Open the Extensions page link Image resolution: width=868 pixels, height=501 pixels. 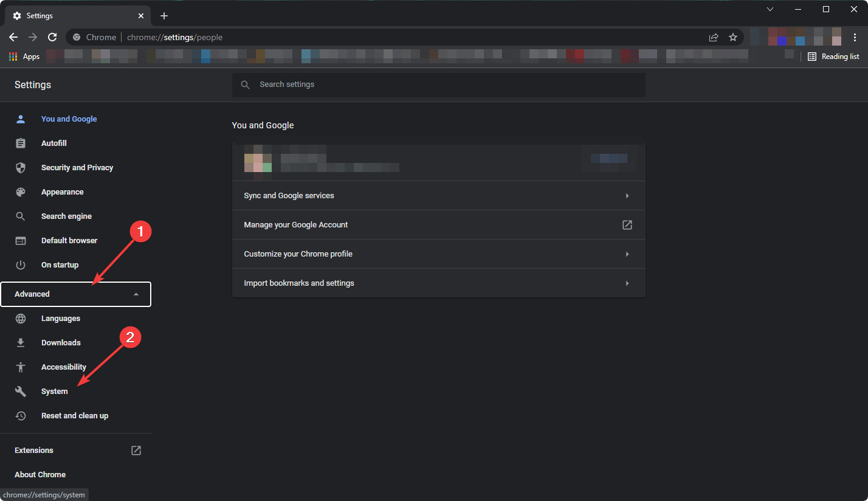[34, 451]
